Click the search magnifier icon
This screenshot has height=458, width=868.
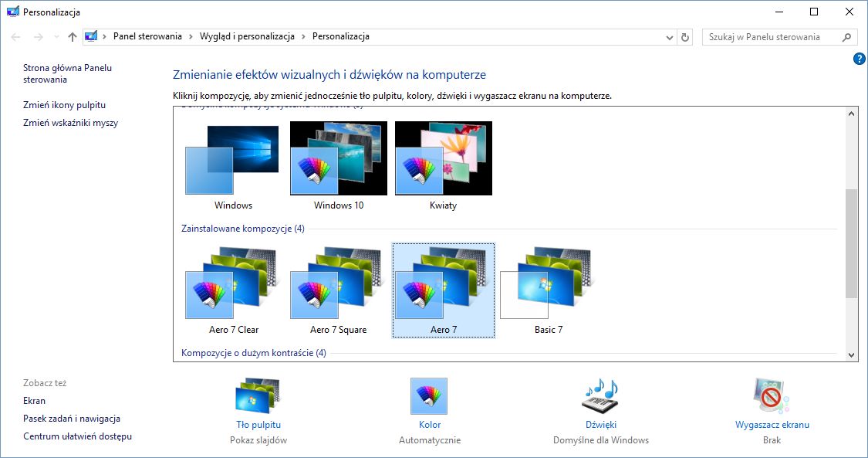(x=846, y=37)
